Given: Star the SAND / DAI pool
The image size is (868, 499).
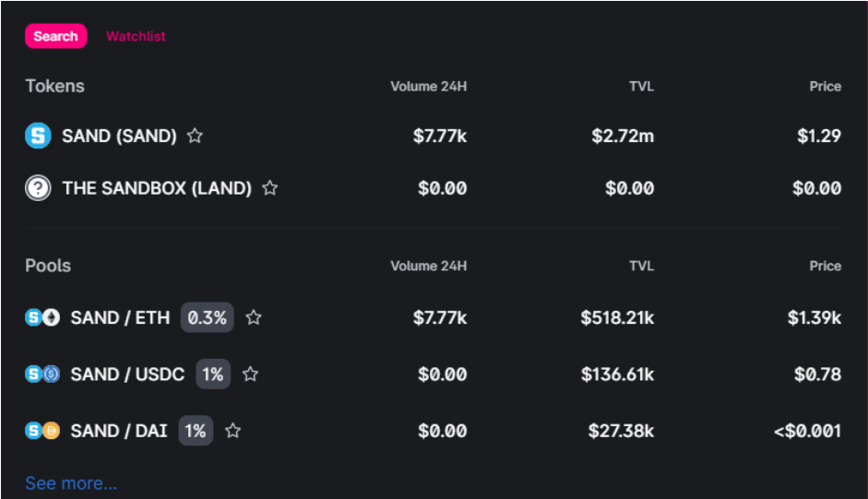Looking at the screenshot, I should click(233, 431).
